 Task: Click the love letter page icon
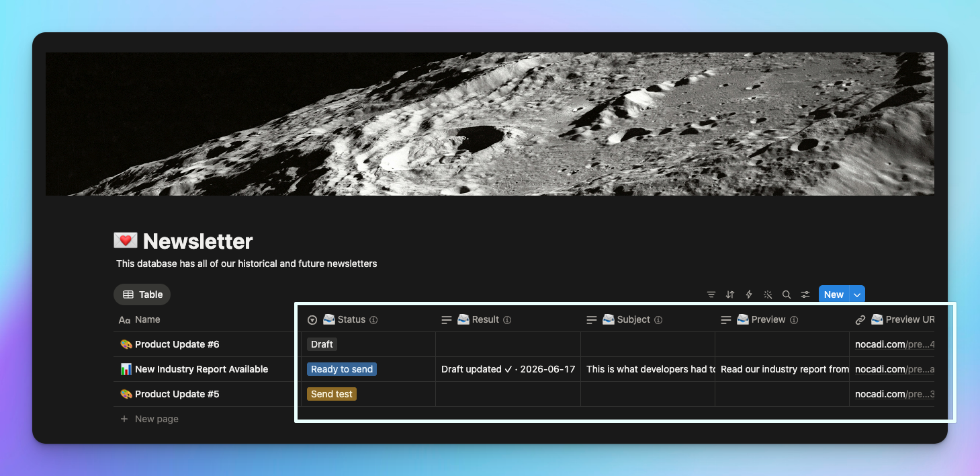[126, 241]
